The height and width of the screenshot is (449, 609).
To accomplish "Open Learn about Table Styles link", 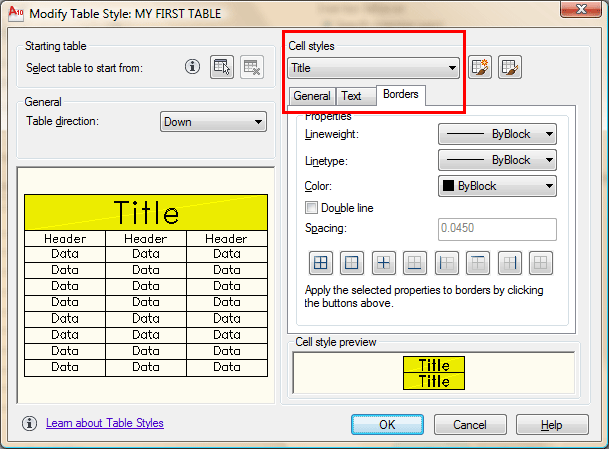I will tap(104, 423).
